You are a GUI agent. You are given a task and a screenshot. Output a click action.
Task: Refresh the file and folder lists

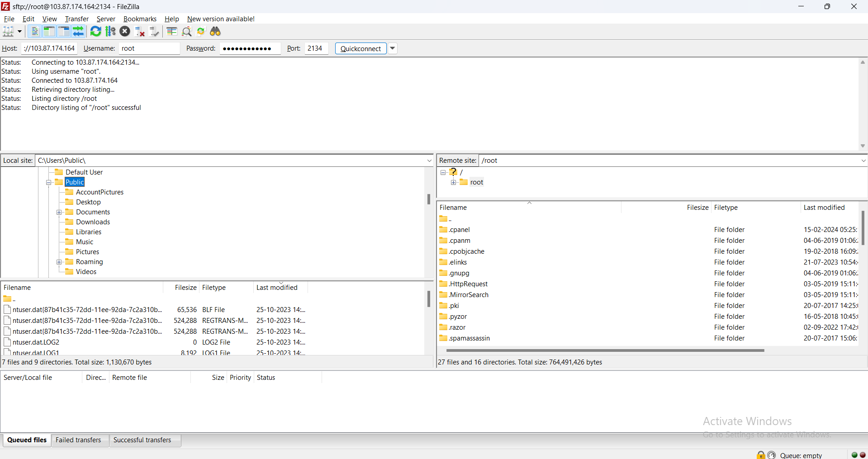pyautogui.click(x=95, y=31)
